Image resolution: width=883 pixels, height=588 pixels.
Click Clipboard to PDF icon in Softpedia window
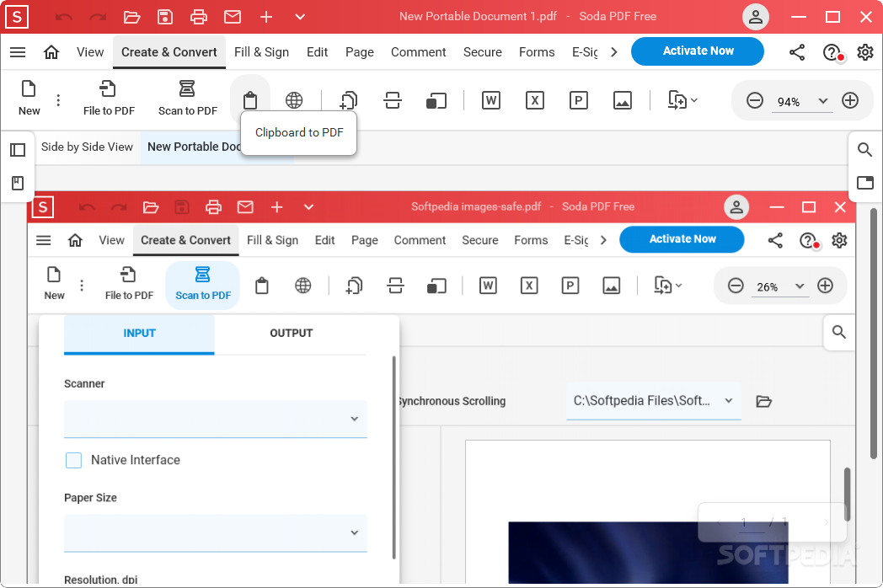262,286
